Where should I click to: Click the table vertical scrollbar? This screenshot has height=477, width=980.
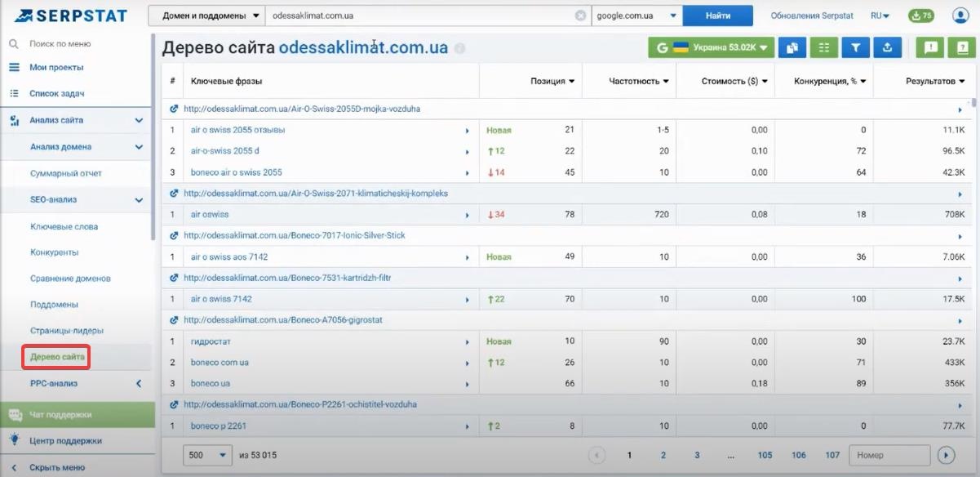tap(973, 105)
